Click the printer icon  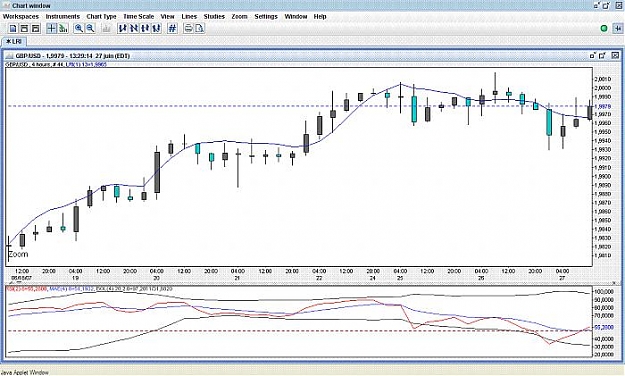click(188, 28)
